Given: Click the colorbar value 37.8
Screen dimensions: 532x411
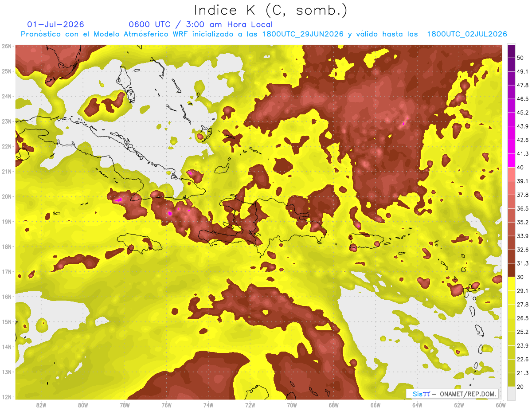Looking at the screenshot, I should point(523,195).
